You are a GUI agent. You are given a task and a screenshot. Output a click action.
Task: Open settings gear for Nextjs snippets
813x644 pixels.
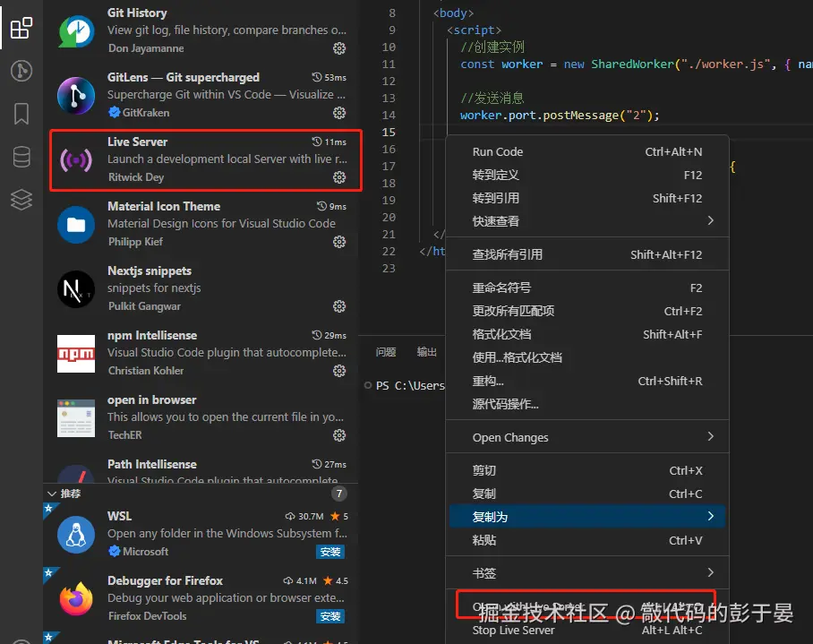tap(339, 306)
